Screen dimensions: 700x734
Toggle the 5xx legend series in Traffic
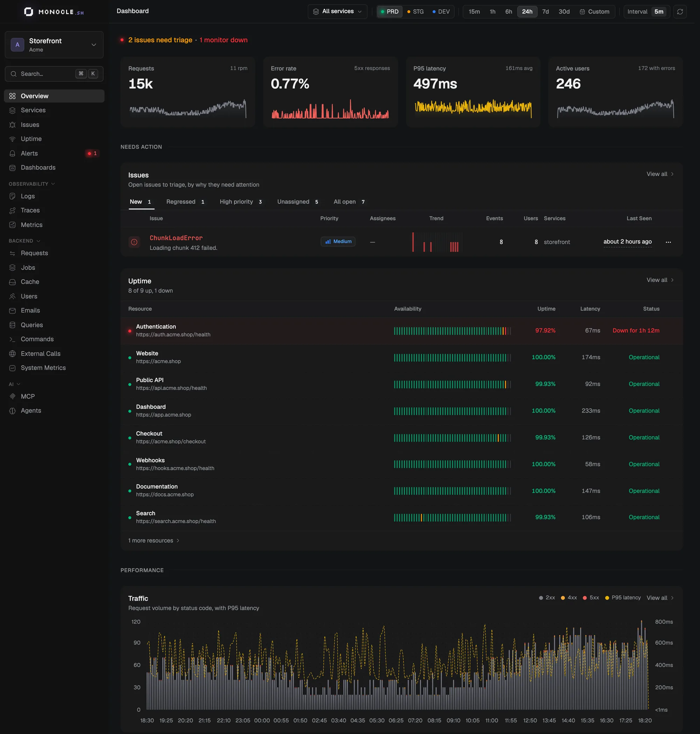(591, 598)
